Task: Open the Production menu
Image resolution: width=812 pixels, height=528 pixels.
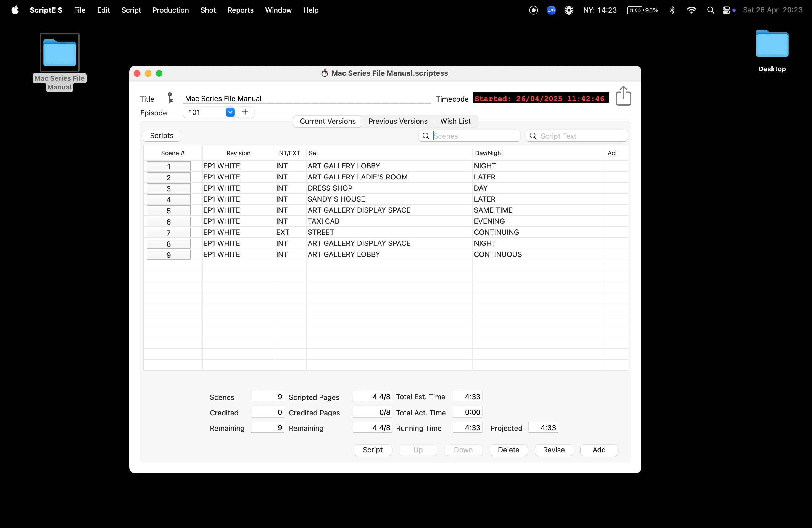Action: (170, 10)
